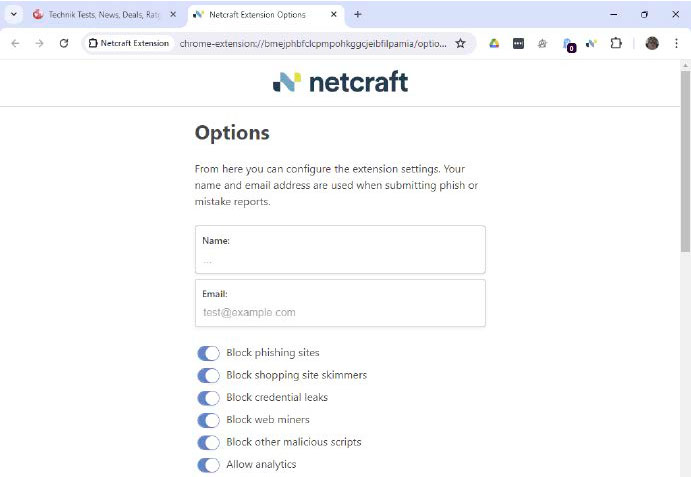Viewport: 691px width, 477px height.
Task: Click the Netcraft logo in header
Action: point(340,82)
